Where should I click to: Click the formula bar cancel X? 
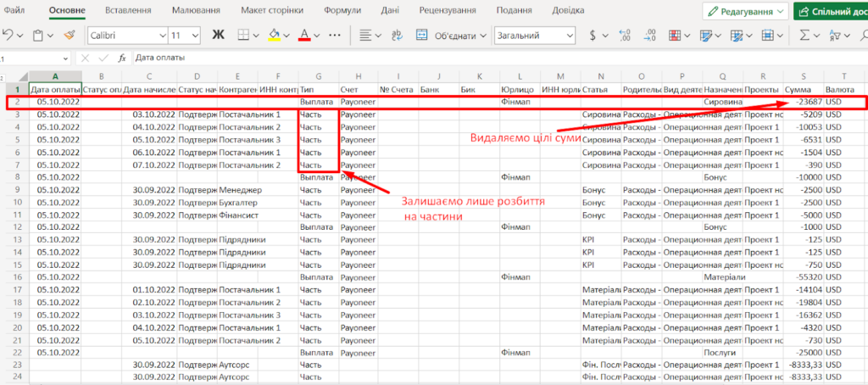point(85,58)
